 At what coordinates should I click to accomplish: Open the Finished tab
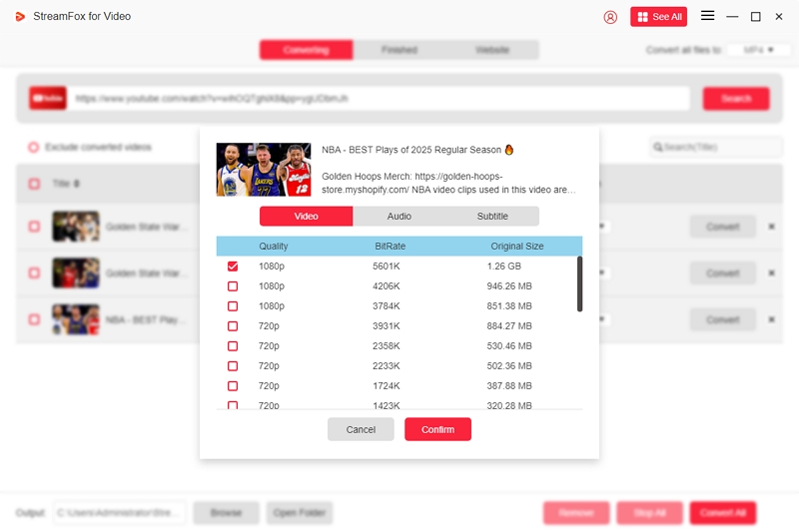pos(399,50)
